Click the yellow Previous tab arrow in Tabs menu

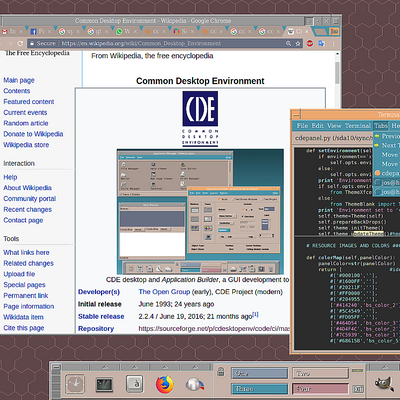[x=377, y=136]
